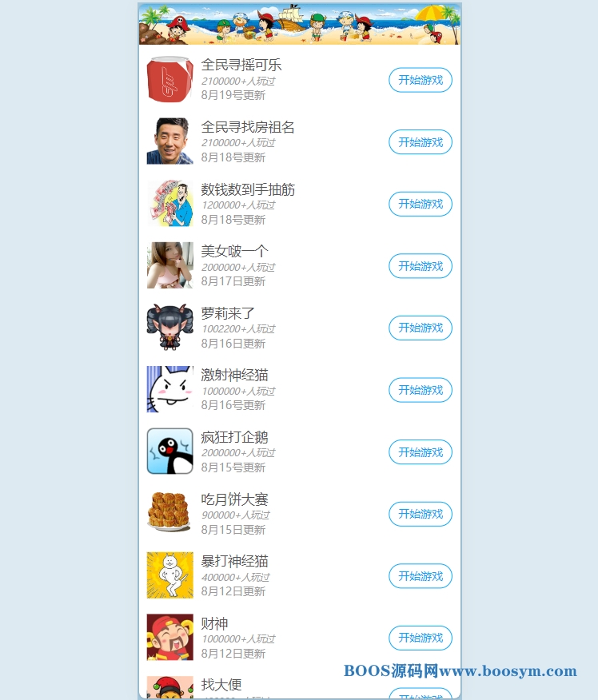Click 开始游戏 next to 疯狂打企鹅
Screen dimensions: 598x700
point(421,451)
